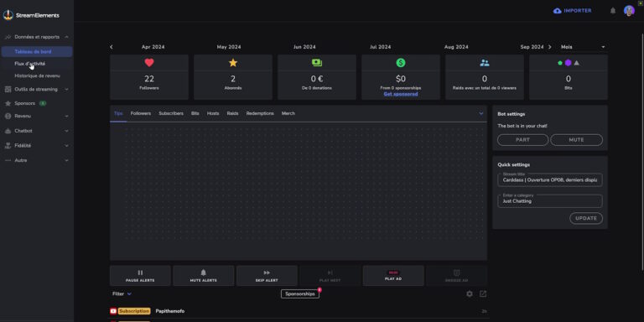
Task: Click the Stream title input field
Action: pos(550,179)
